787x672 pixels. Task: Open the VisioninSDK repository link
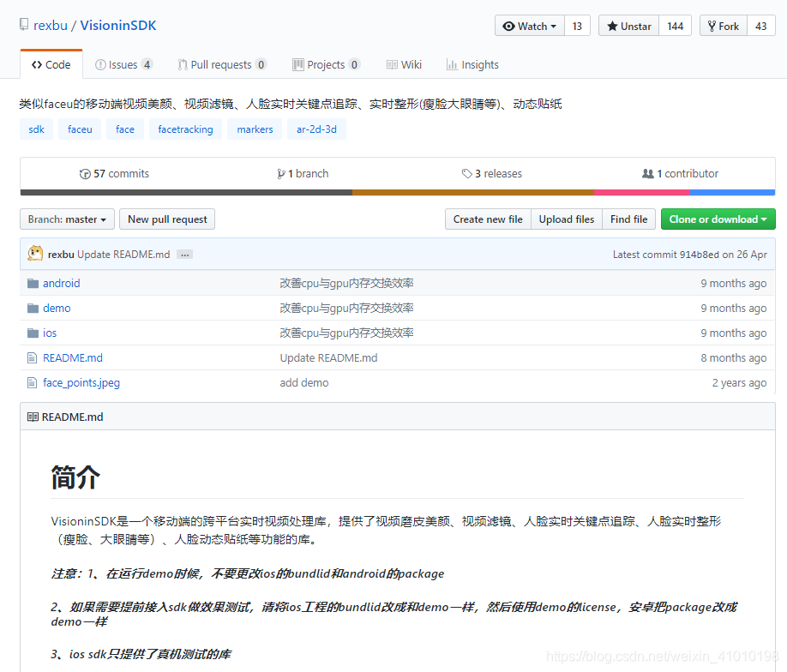click(118, 26)
